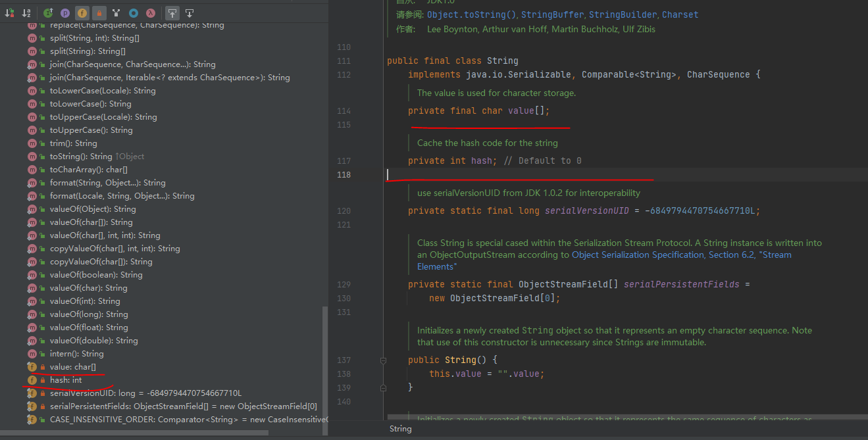Toggle Sort Alphabetically in Structure toolbar
This screenshot has height=440, width=868.
(26, 12)
